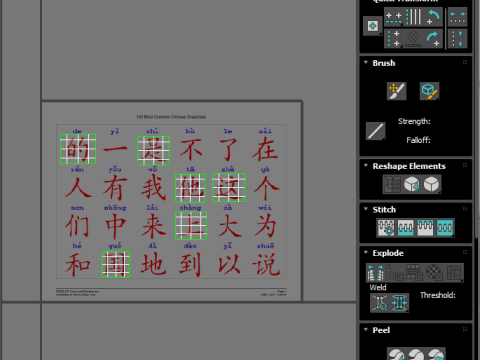Click the selected 国 (guó) UV cluster

click(x=116, y=264)
